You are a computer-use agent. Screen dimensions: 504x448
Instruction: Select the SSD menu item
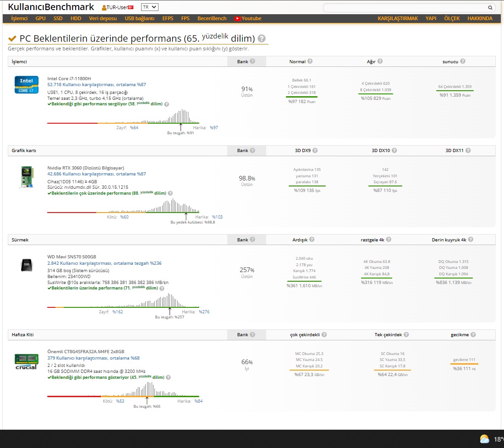[58, 19]
